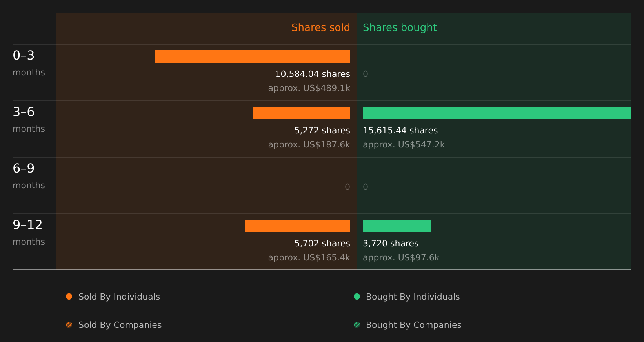Select the Sold By Companies legend label

[x=120, y=325]
